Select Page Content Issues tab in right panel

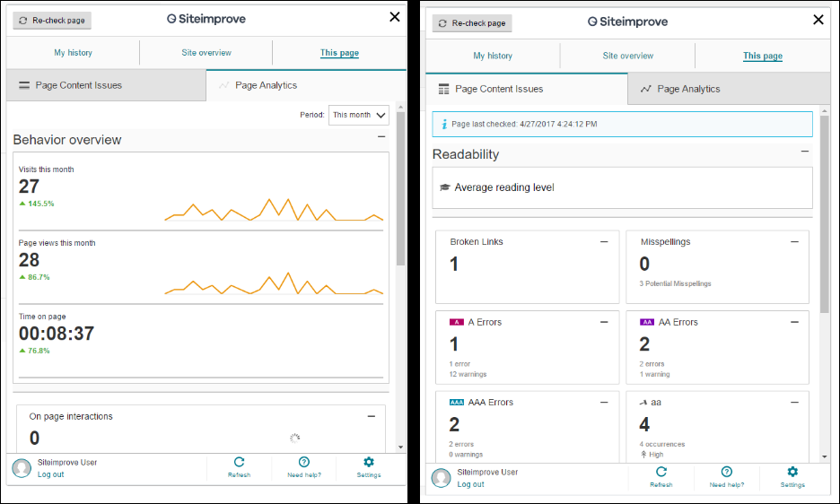tap(527, 89)
